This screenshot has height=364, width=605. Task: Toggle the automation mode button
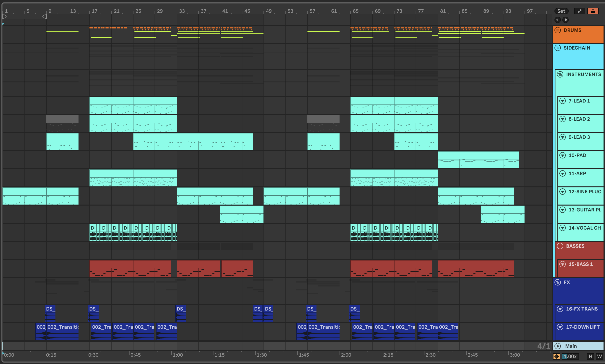[579, 11]
